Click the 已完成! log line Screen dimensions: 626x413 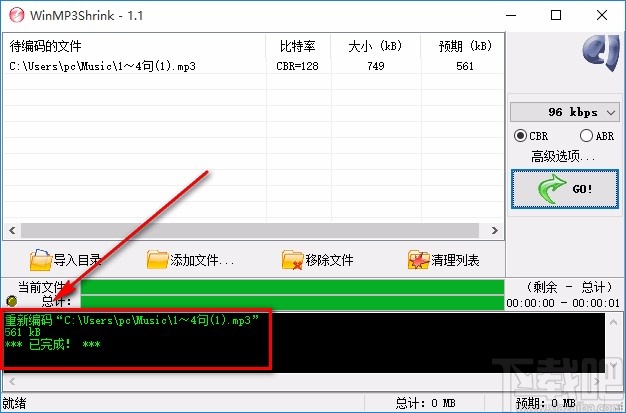53,344
